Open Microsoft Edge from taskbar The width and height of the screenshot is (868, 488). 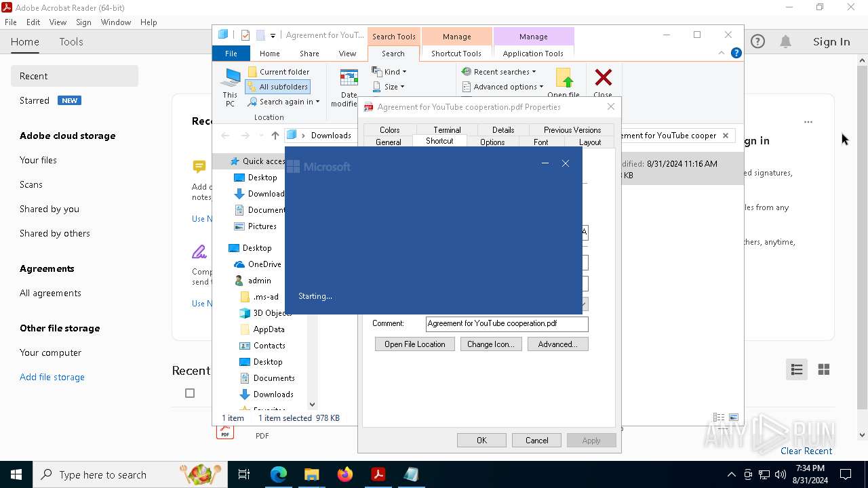[279, 474]
